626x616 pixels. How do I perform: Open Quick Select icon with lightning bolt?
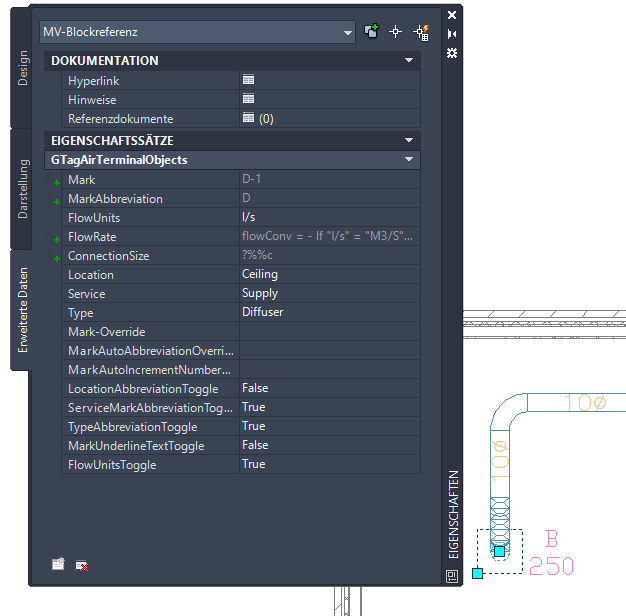click(x=421, y=32)
